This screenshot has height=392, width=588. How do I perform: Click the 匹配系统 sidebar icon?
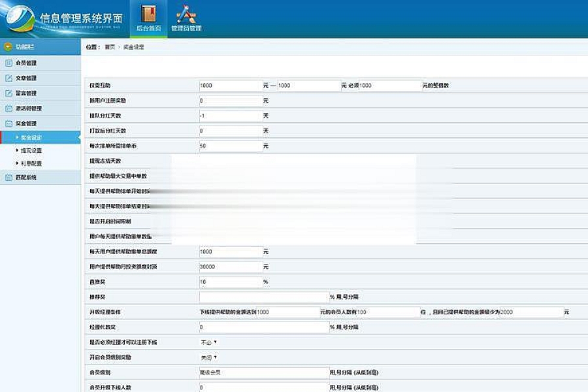click(x=9, y=177)
